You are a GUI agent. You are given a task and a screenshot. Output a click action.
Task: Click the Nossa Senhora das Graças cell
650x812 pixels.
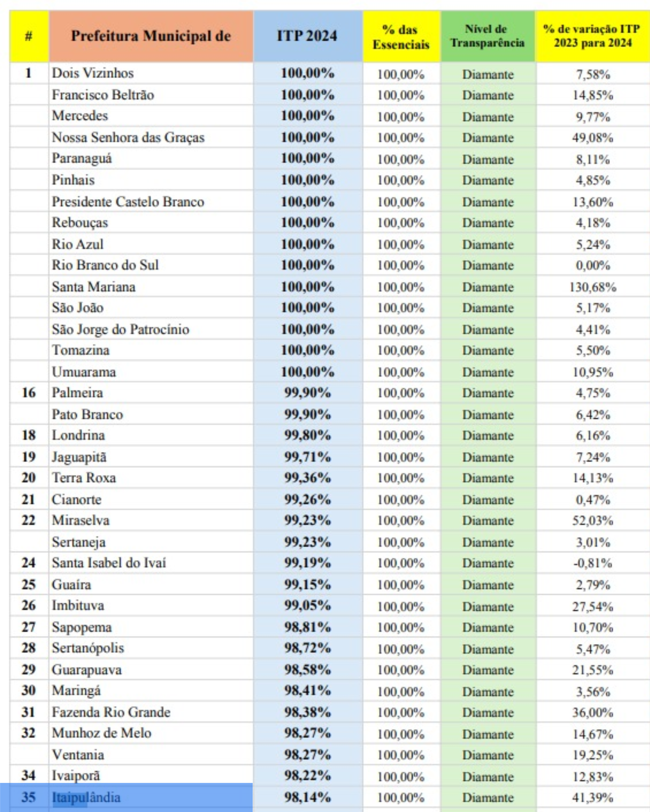point(128,137)
